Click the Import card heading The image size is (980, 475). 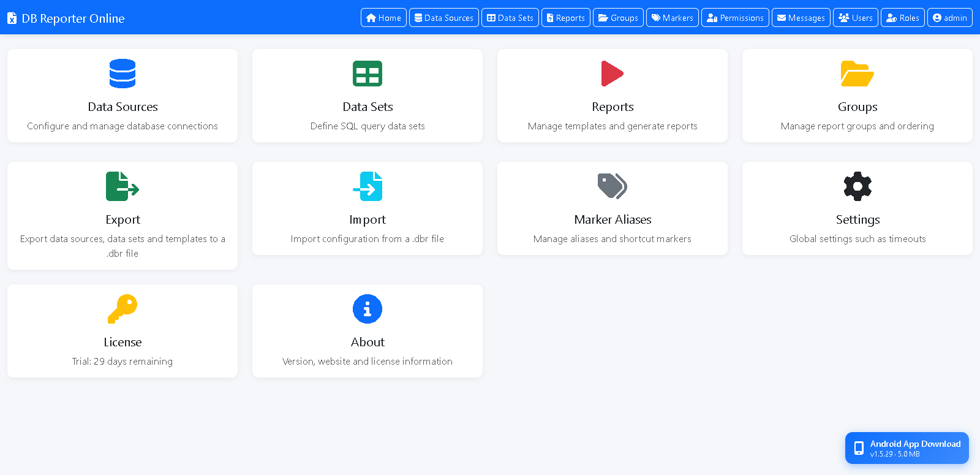pos(367,219)
